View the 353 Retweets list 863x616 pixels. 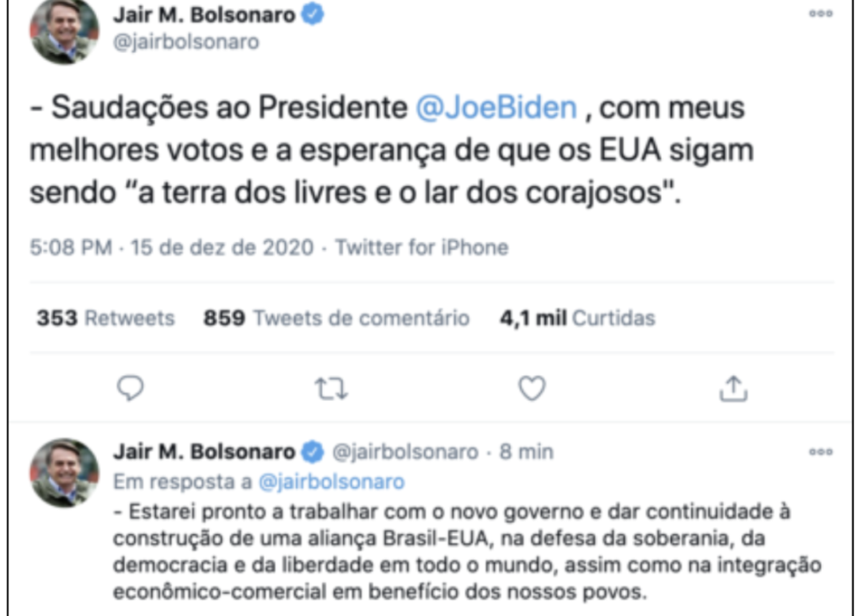point(105,319)
